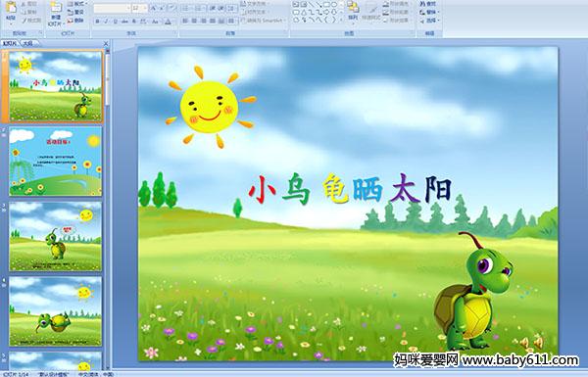Switch to the Outline (大纲) tab

28,43
